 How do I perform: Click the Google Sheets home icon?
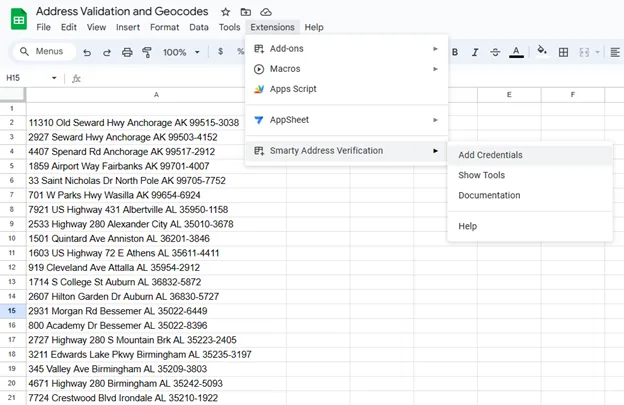point(18,18)
